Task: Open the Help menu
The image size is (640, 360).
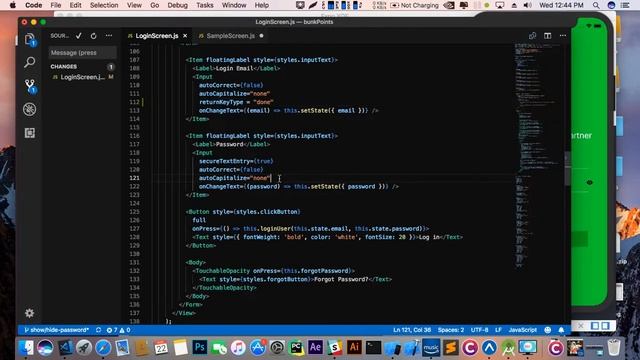Action: tap(262, 5)
